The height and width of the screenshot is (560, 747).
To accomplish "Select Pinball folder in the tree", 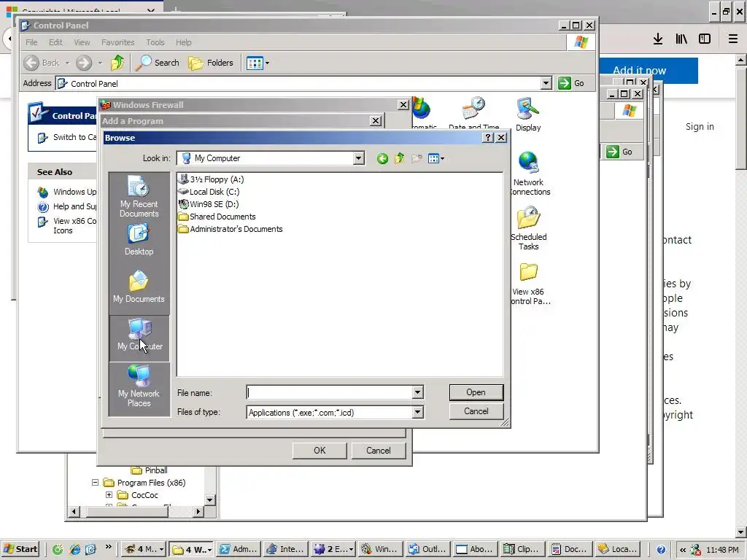I will pos(149,470).
